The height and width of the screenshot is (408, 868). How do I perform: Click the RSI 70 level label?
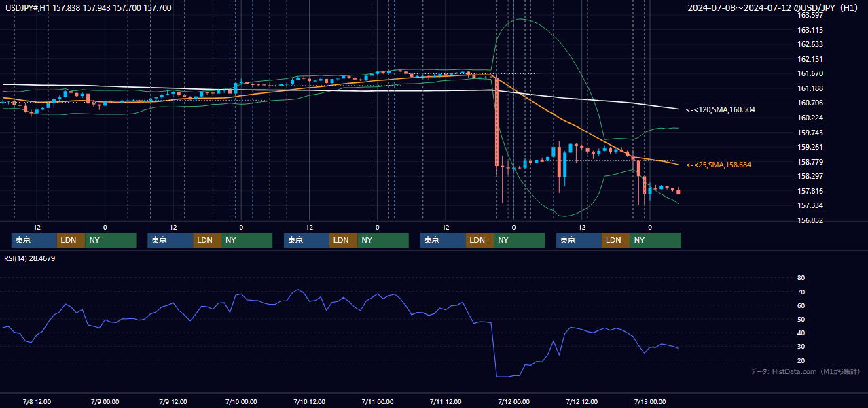(801, 292)
